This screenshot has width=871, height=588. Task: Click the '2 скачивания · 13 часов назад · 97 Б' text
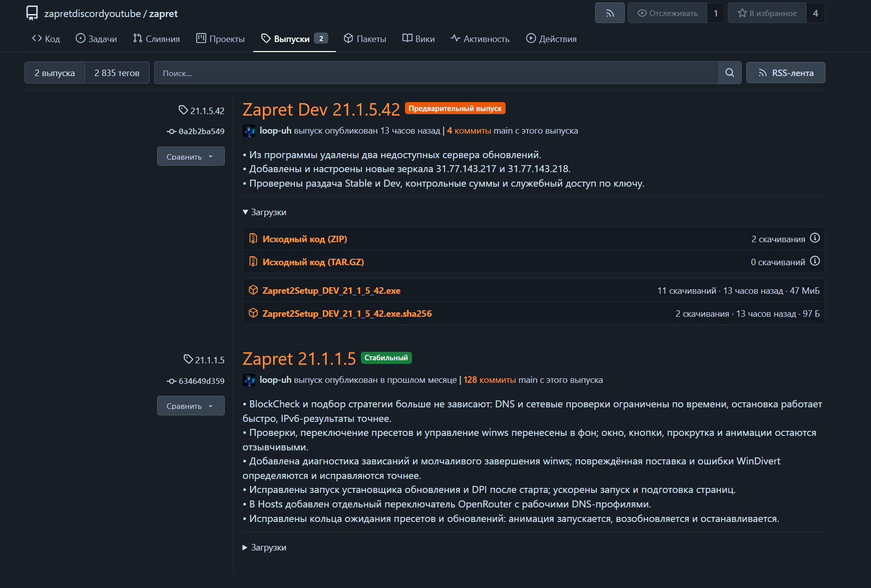pos(747,314)
